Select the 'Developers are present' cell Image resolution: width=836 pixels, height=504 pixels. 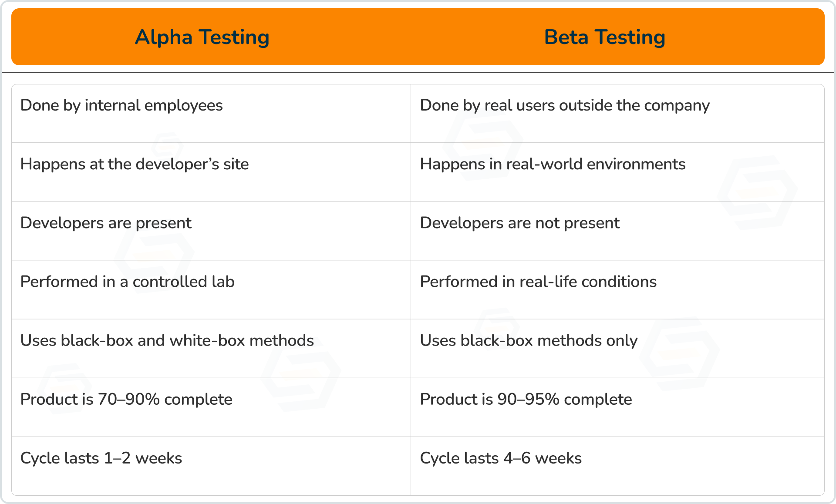(106, 223)
